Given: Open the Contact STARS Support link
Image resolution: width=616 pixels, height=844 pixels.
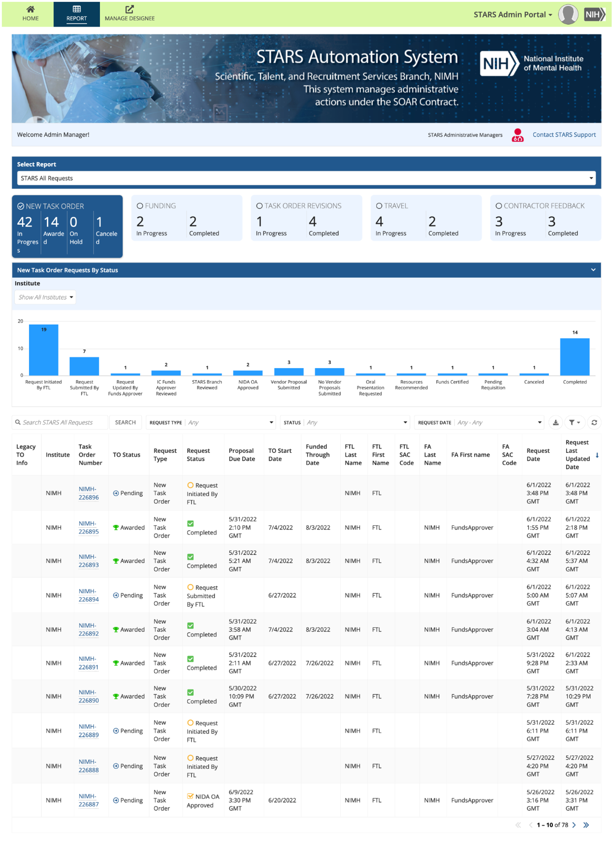Looking at the screenshot, I should pyautogui.click(x=564, y=135).
